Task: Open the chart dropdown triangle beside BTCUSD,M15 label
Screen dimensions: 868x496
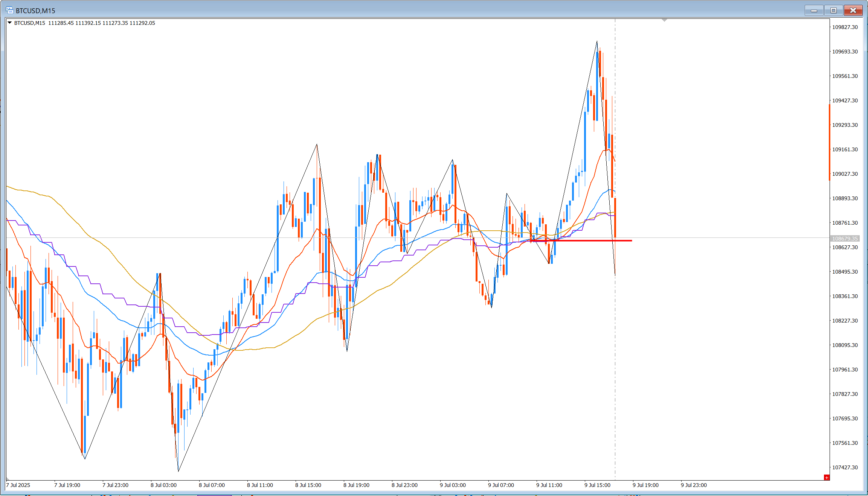Action: 10,23
